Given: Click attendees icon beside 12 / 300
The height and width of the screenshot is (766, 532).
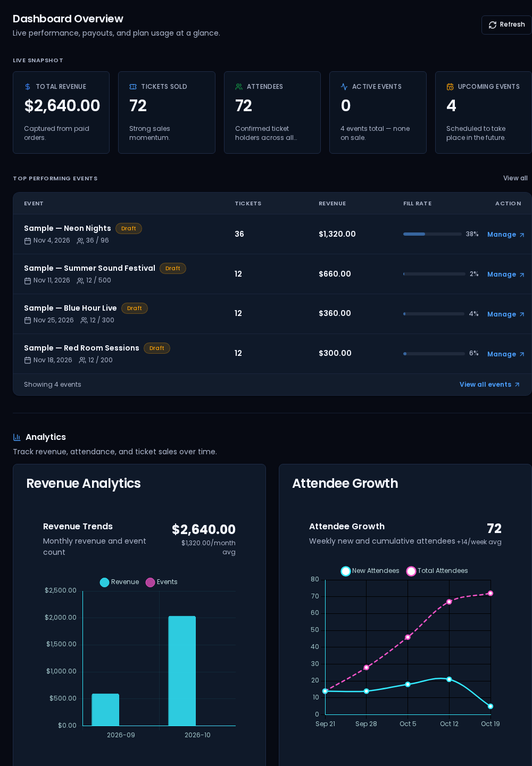Looking at the screenshot, I should point(84,321).
